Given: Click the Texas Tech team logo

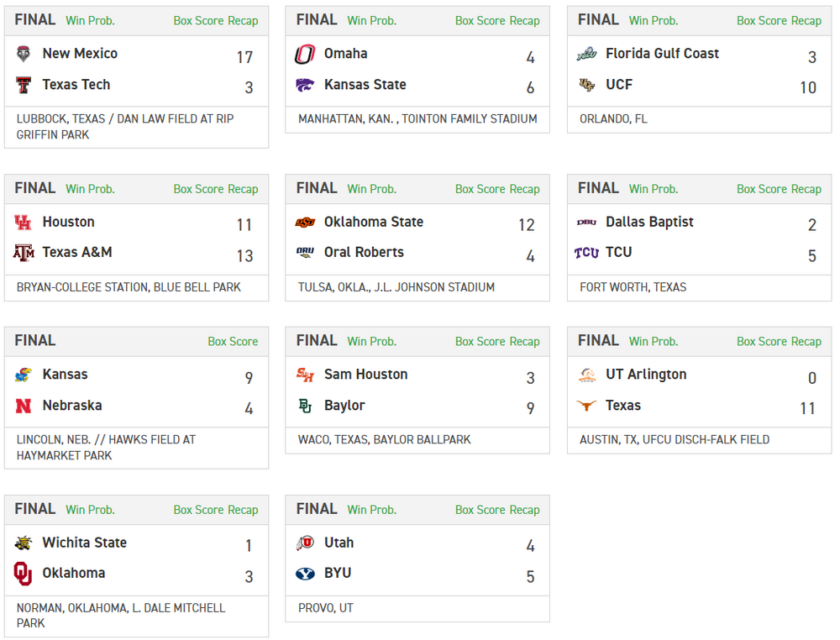Looking at the screenshot, I should click(x=24, y=85).
